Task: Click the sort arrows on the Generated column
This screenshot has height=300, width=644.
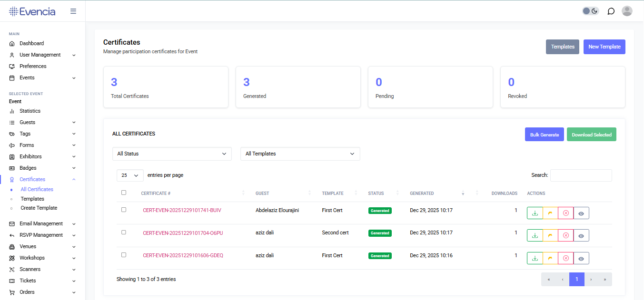Action: (463, 193)
